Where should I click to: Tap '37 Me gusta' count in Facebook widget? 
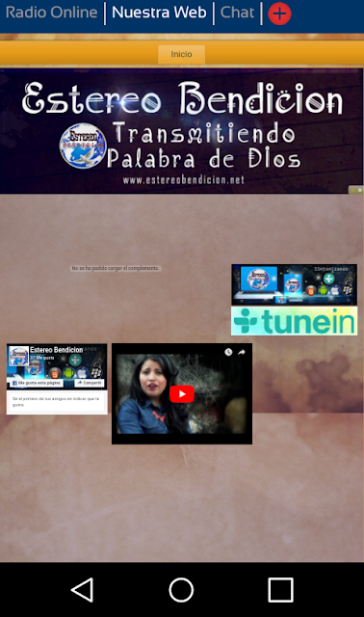point(42,358)
